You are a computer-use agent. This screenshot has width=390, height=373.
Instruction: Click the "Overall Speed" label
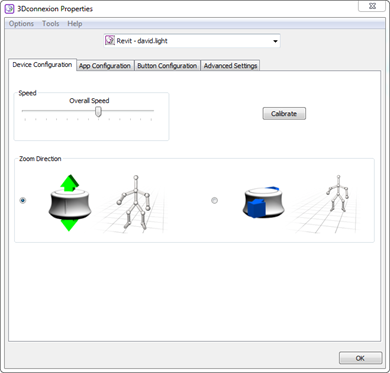89,100
